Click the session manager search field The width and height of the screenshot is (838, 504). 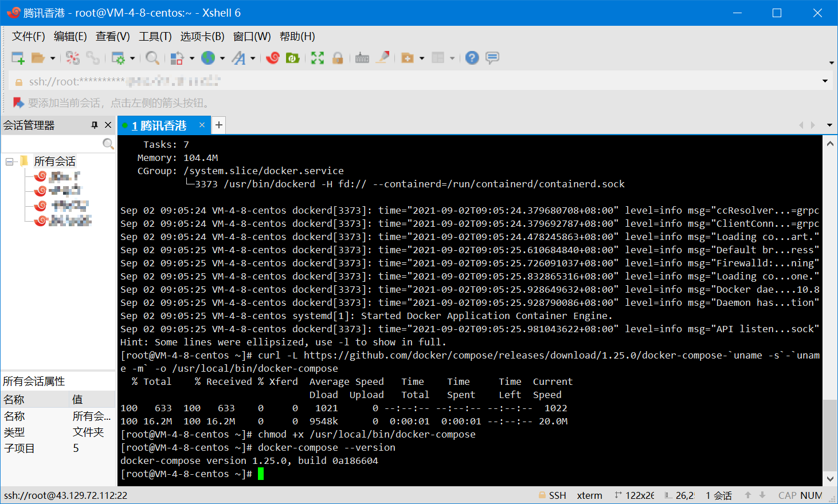52,144
